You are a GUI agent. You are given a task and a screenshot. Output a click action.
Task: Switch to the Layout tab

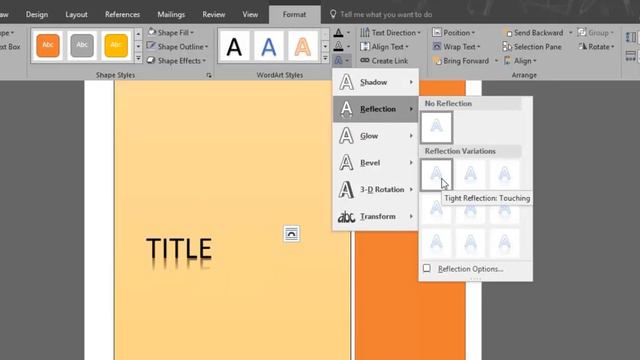click(x=76, y=14)
